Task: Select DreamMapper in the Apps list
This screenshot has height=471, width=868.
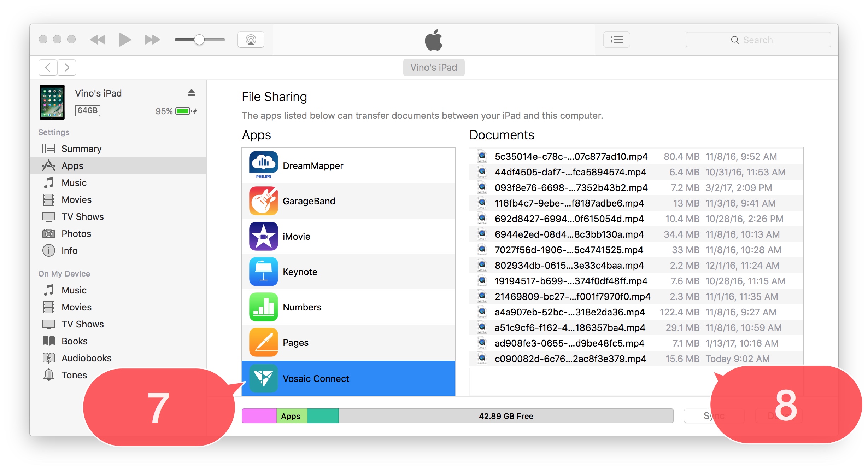Action: (312, 165)
